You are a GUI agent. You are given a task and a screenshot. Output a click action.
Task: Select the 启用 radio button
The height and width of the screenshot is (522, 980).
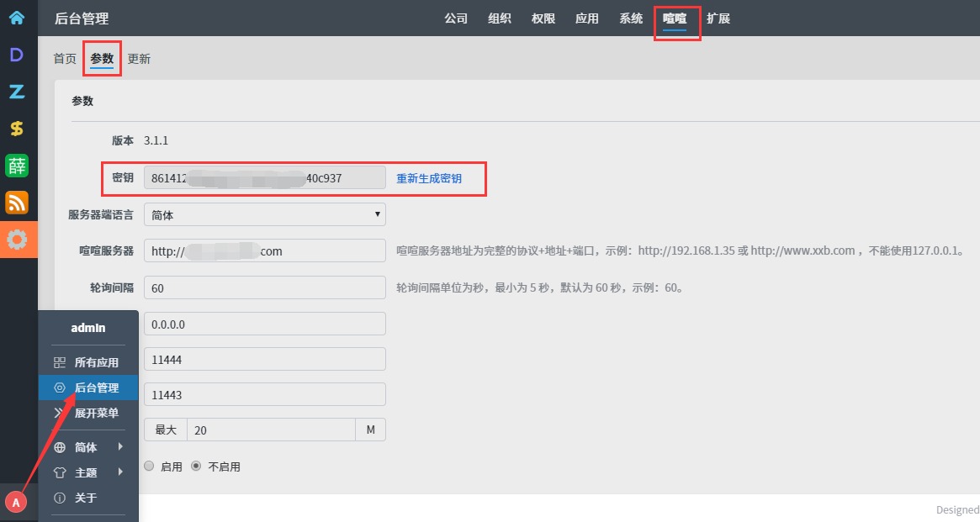149,467
